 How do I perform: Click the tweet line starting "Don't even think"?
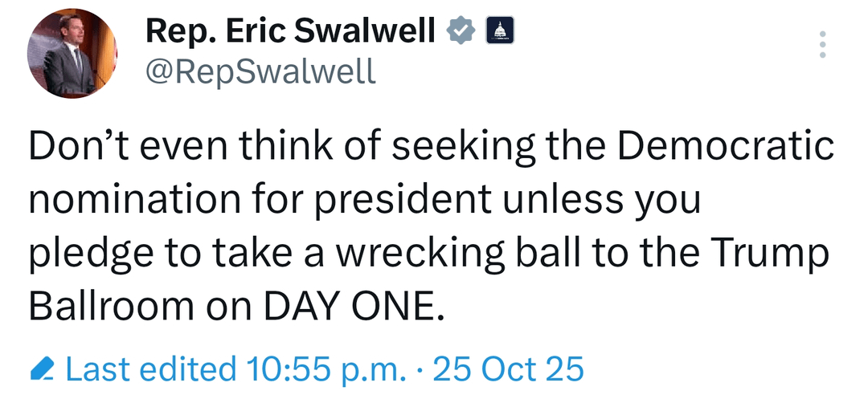pos(430,147)
